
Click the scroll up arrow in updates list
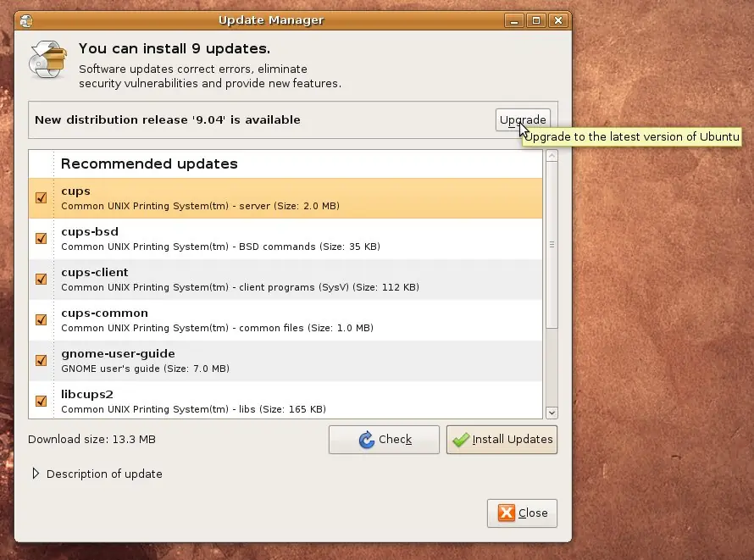(x=552, y=156)
